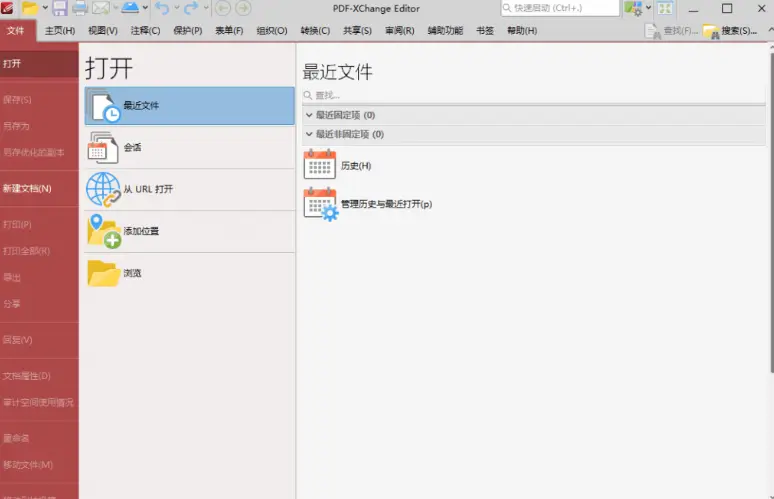The height and width of the screenshot is (499, 774).
Task: Click the UI options gear icon
Action: pyautogui.click(x=633, y=8)
